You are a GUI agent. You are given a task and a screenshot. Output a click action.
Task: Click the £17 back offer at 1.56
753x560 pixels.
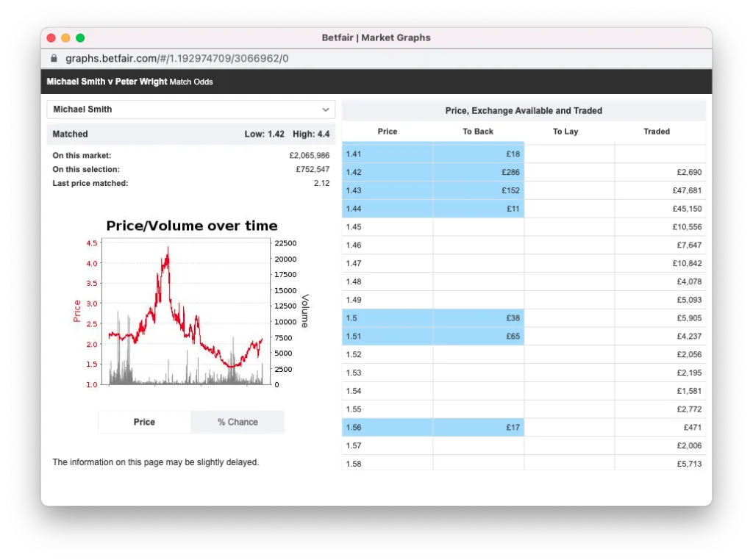pos(479,428)
